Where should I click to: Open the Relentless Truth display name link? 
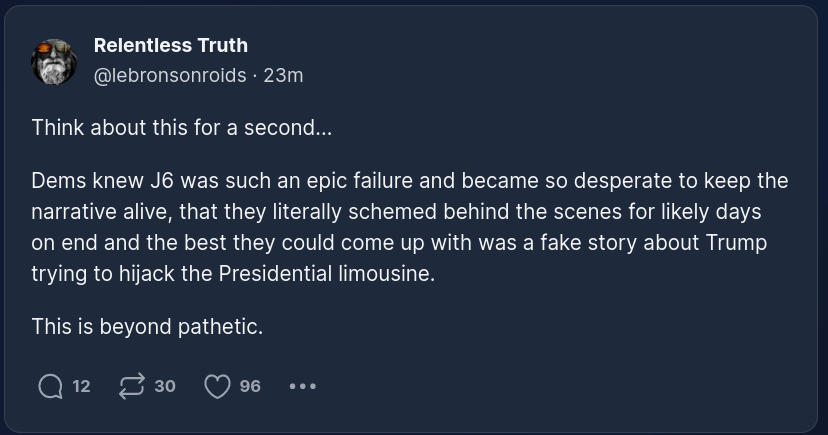pos(170,45)
